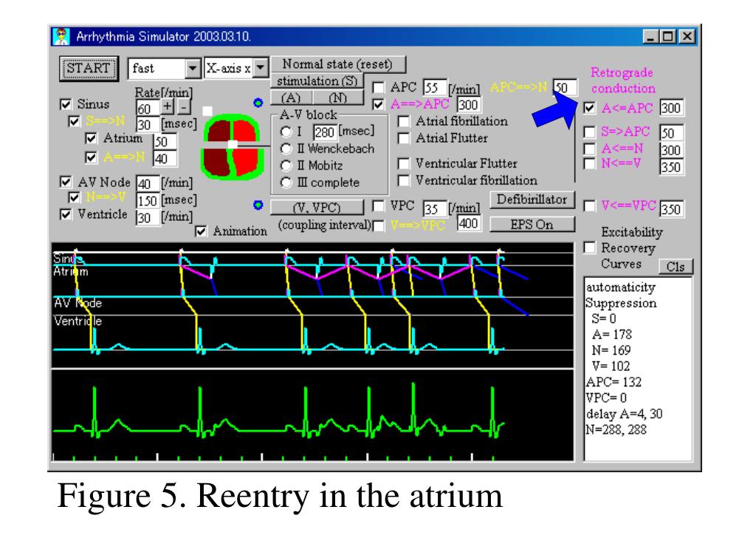Select II Mobitz radio button
Screen dimensions: 756x535
click(286, 166)
